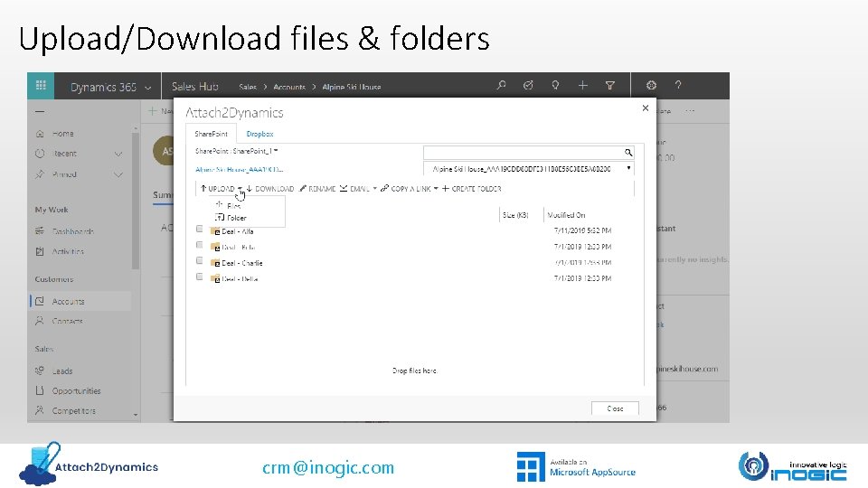868x488 pixels.
Task: Go to Accounts in the breadcrumb
Action: point(289,87)
